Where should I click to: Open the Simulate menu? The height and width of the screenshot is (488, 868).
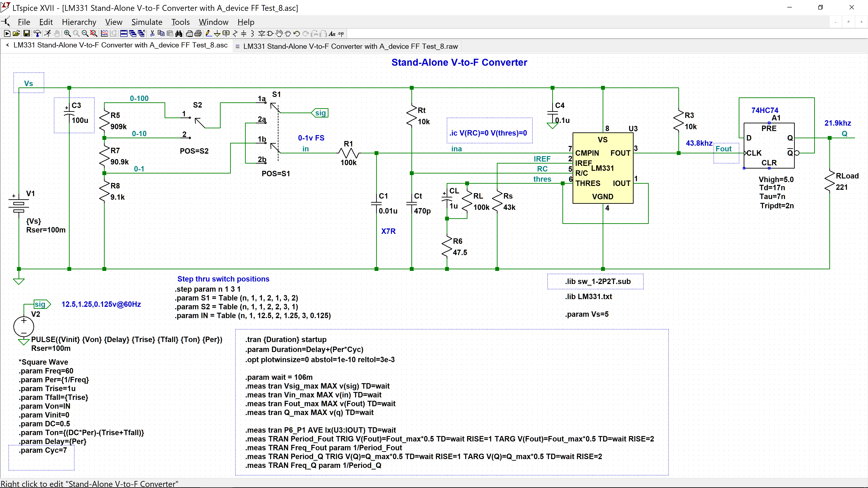pos(146,22)
